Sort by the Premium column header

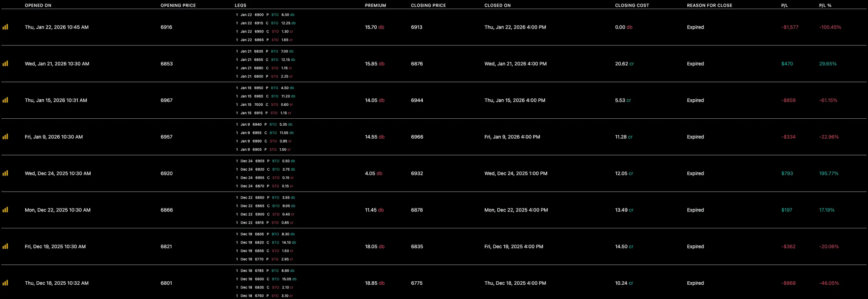(x=375, y=6)
